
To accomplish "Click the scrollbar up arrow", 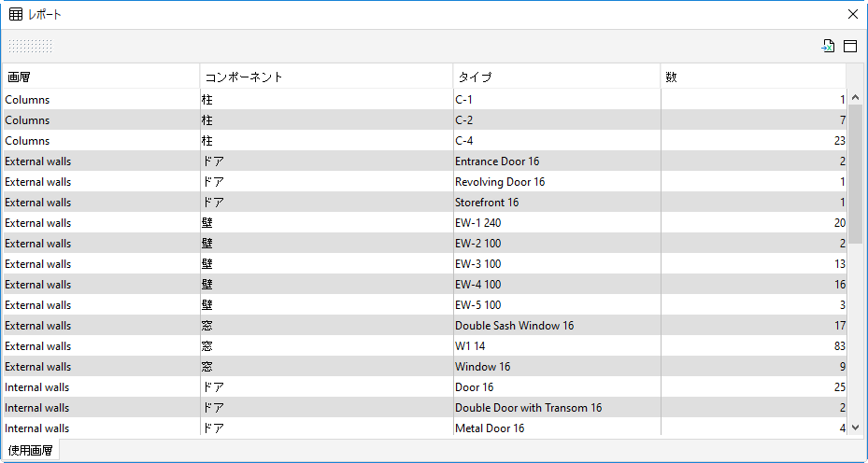I will (855, 97).
